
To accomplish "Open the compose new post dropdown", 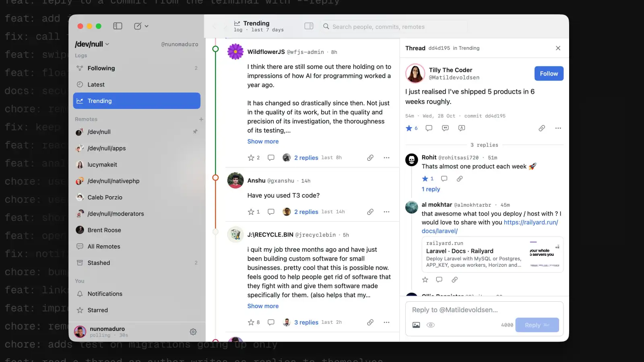I will pyautogui.click(x=141, y=26).
